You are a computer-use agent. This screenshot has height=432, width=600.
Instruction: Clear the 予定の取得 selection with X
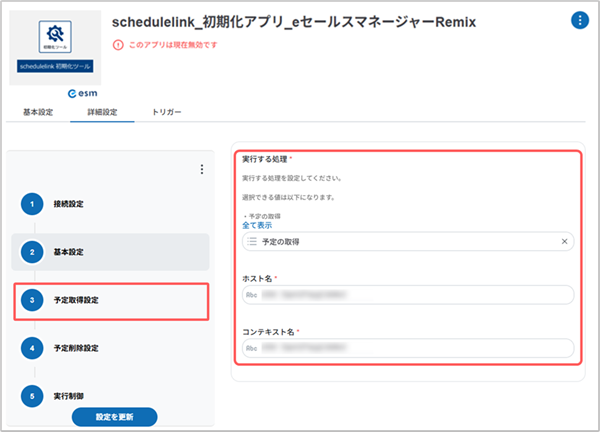[x=564, y=242]
